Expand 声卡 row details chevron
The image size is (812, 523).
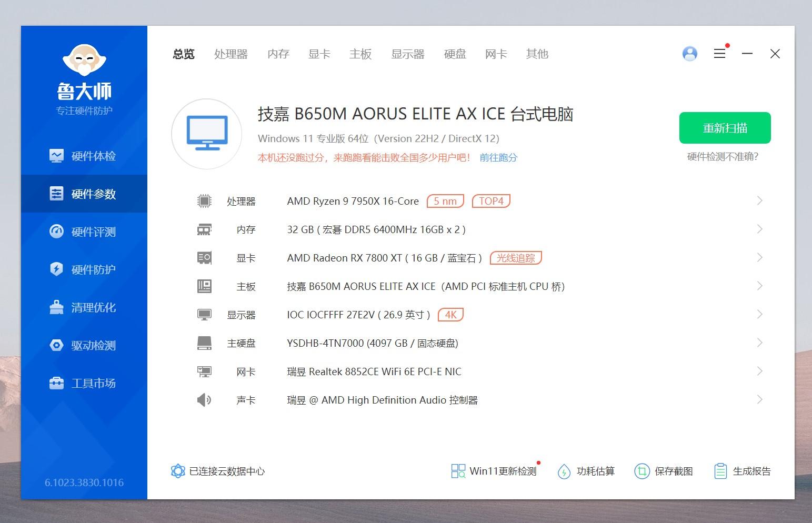759,399
